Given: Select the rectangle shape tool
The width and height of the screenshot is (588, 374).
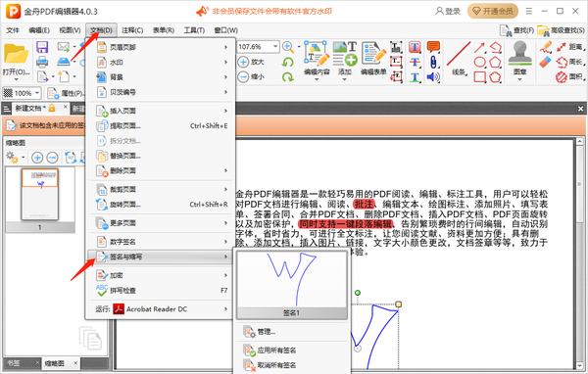Looking at the screenshot, I should point(479,76).
